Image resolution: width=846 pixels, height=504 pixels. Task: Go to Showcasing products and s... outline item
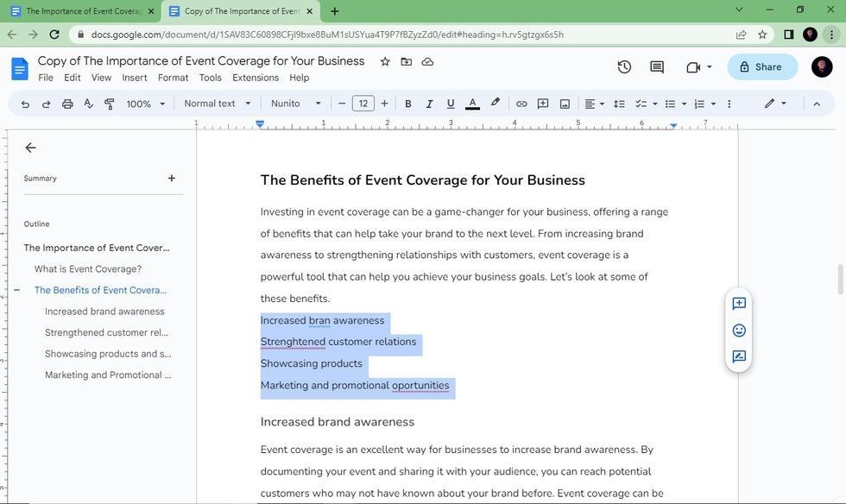(x=108, y=354)
